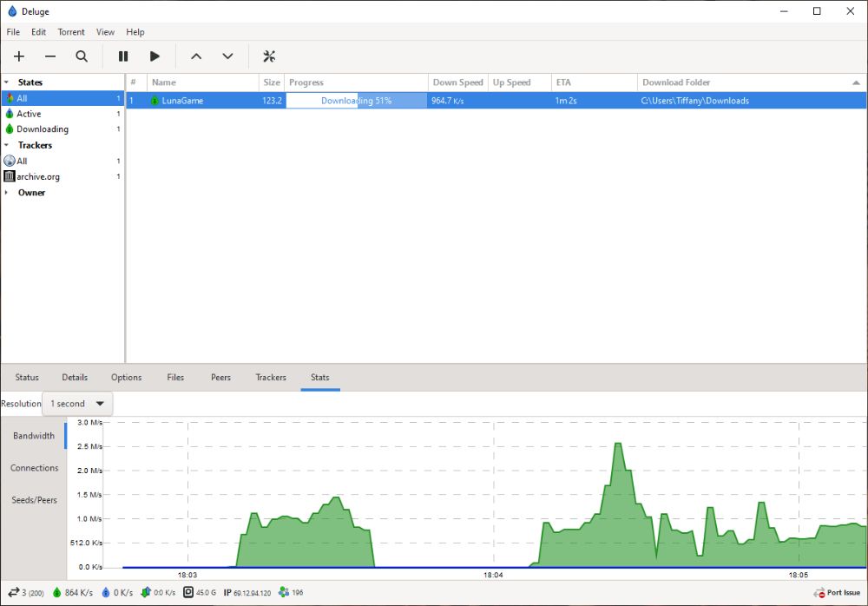Select the Connections graph view
The height and width of the screenshot is (606, 868).
34,468
